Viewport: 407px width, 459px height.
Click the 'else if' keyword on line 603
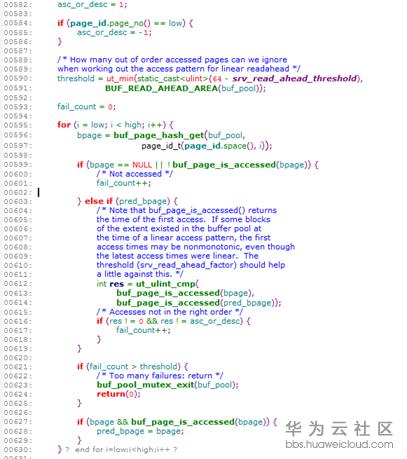[x=99, y=201]
